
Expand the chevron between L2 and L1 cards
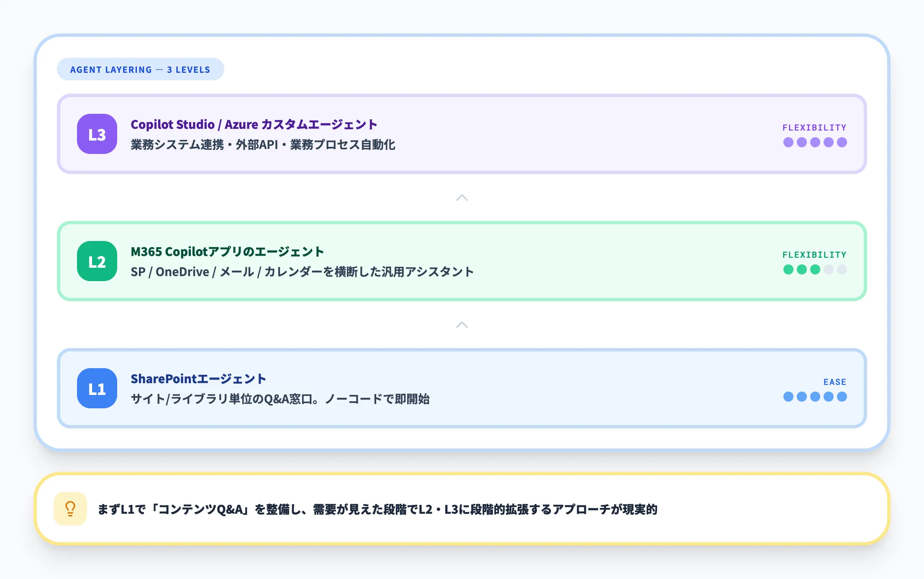462,325
